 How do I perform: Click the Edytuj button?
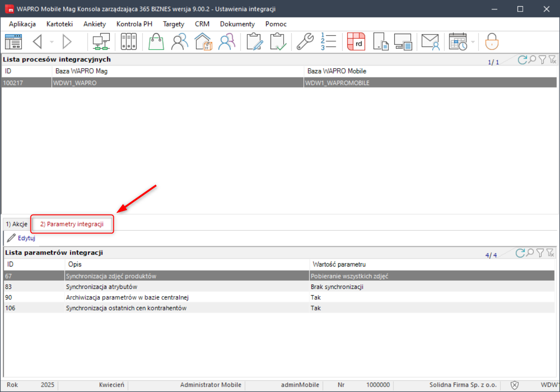point(22,238)
